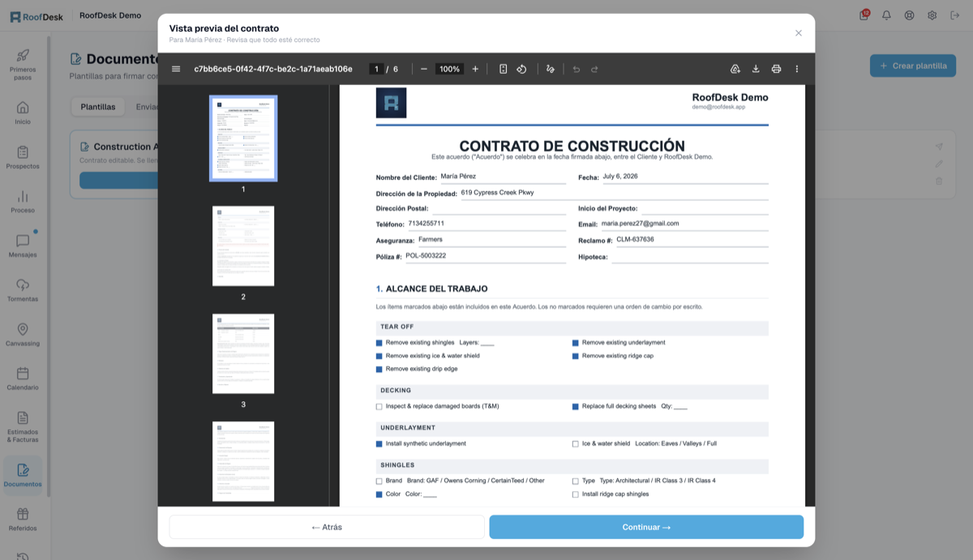Image resolution: width=973 pixels, height=560 pixels.
Task: Click the delete trash on template card
Action: (x=939, y=181)
